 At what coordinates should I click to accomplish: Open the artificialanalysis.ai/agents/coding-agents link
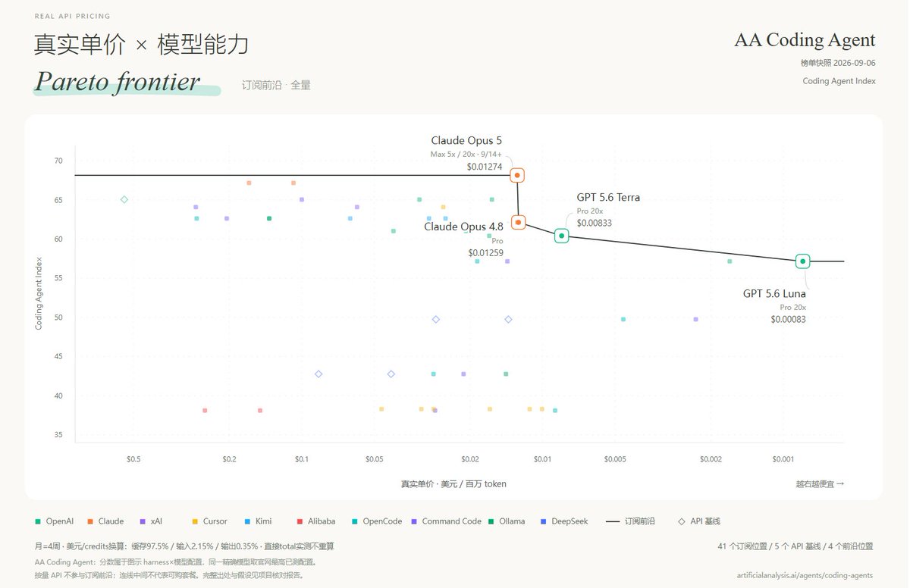(x=806, y=576)
